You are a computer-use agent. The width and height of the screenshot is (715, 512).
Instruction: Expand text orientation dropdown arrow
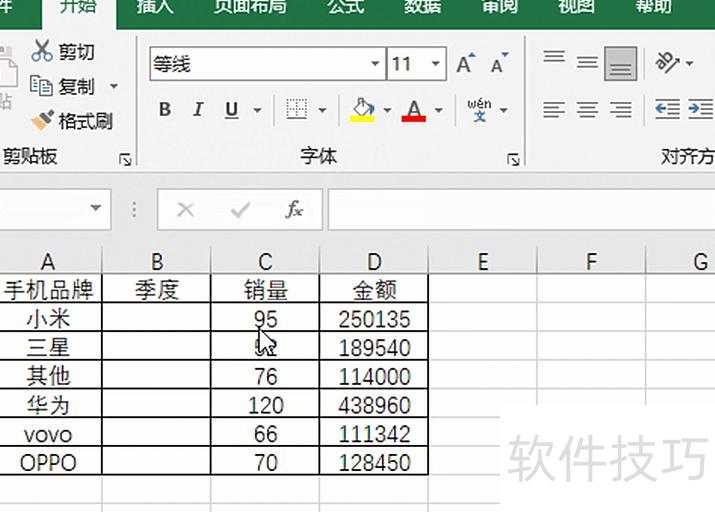coord(689,63)
